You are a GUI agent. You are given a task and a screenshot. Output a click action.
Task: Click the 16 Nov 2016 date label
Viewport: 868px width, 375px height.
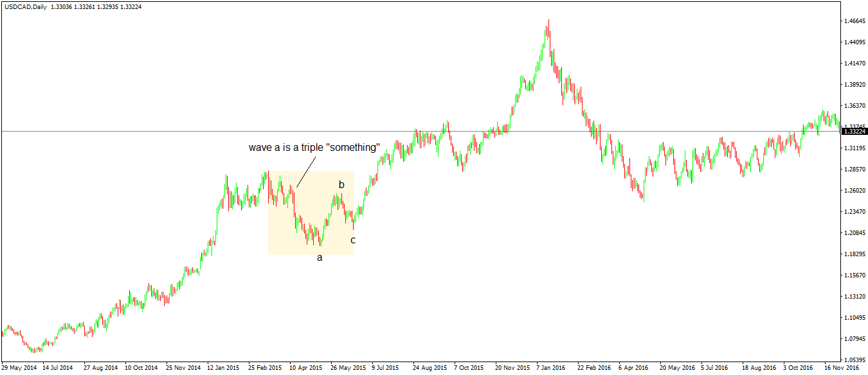click(x=842, y=369)
